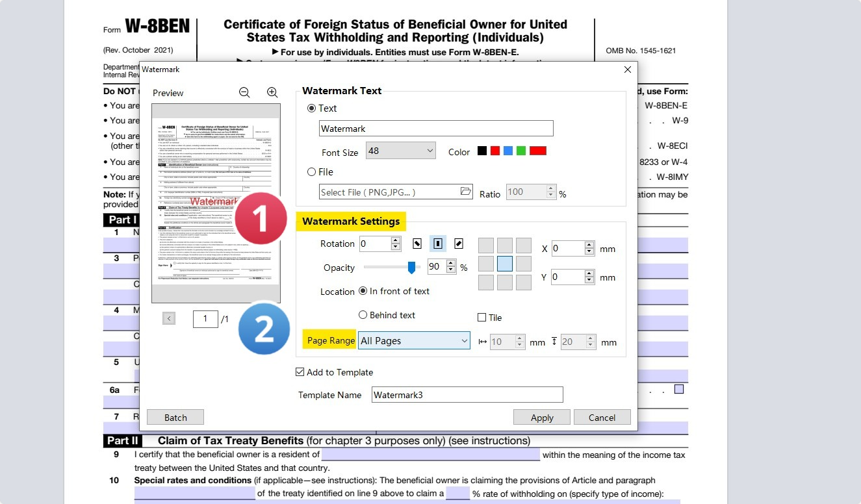Increase the Rotation value

coord(396,240)
